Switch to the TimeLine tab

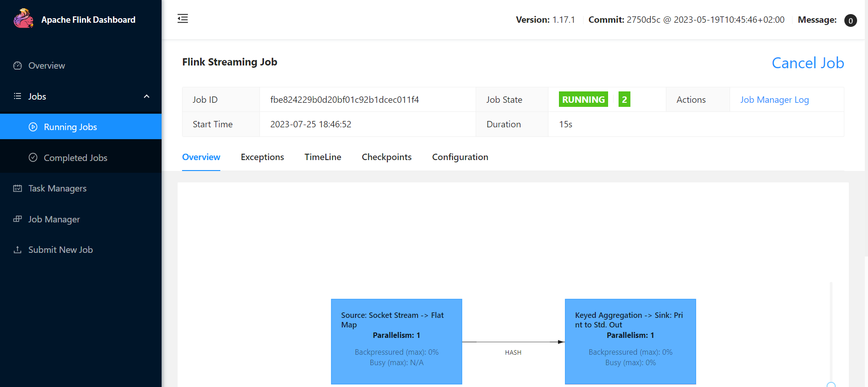coord(323,157)
